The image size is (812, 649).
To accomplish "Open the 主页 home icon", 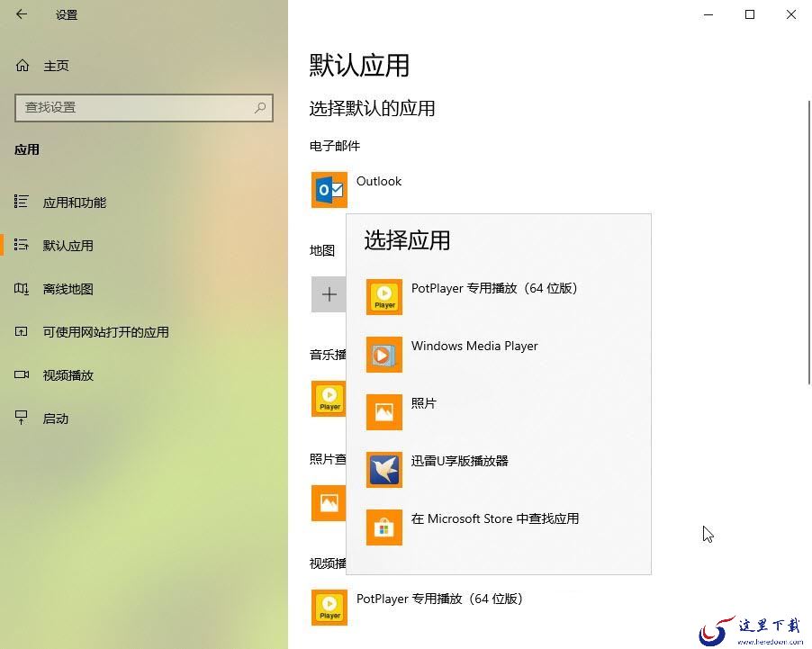I will click(23, 66).
